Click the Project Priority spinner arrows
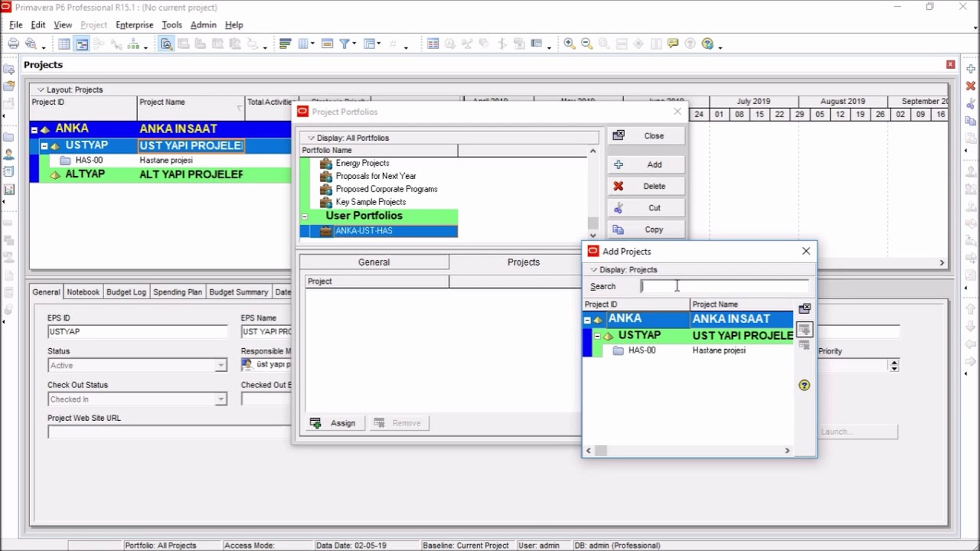Screen dimensions: 980x551 point(893,366)
